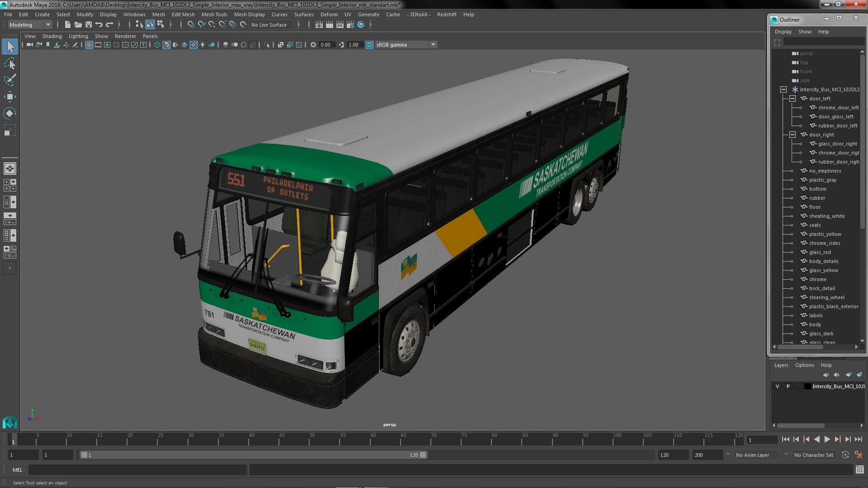Select the steering_wheel node in Outliner
Screen dimensions: 868x488
[x=826, y=297]
